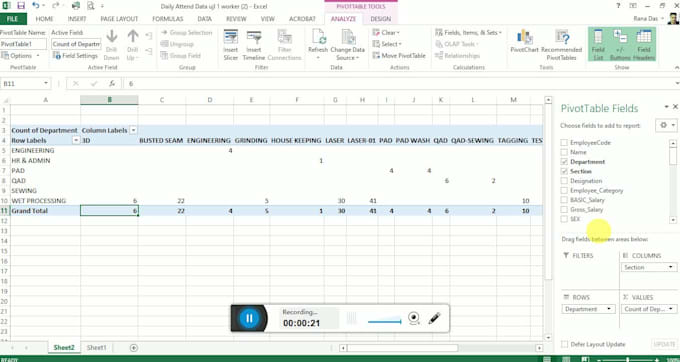Toggle the +/- Buttons option
Screen dimensions: 680x362
pyautogui.click(x=620, y=45)
